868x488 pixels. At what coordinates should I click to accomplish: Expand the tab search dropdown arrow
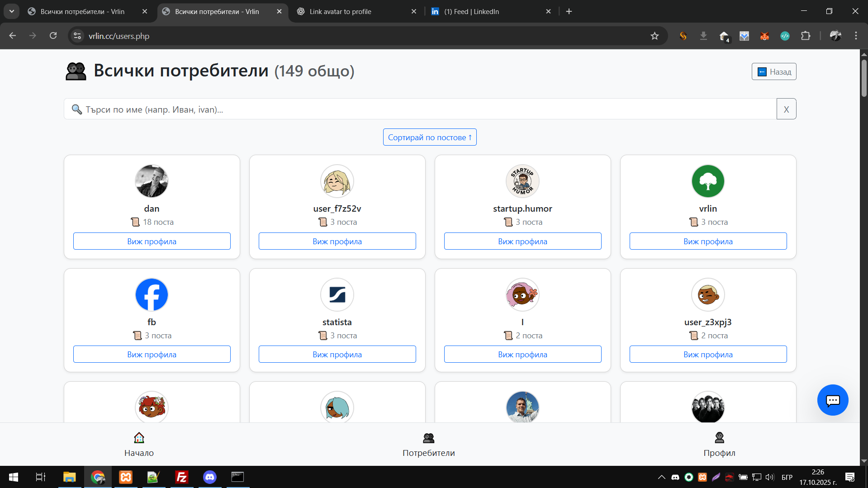point(12,11)
